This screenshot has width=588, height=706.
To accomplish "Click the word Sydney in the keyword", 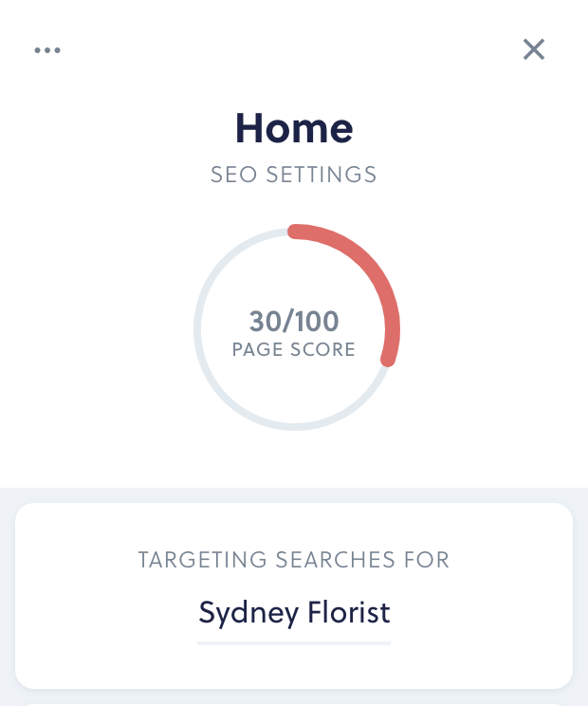I will (248, 613).
